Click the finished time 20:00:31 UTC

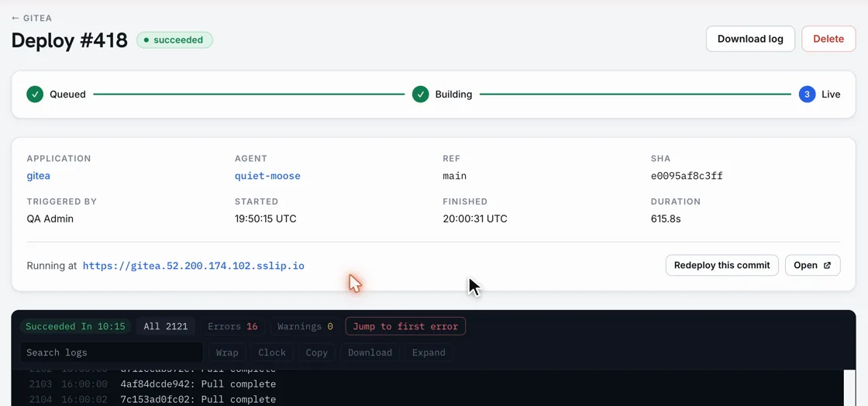475,218
